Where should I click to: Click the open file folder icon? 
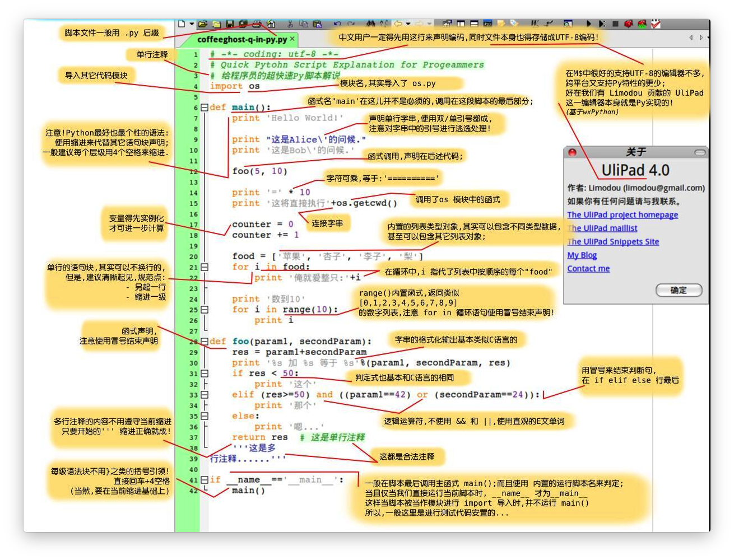pyautogui.click(x=203, y=24)
